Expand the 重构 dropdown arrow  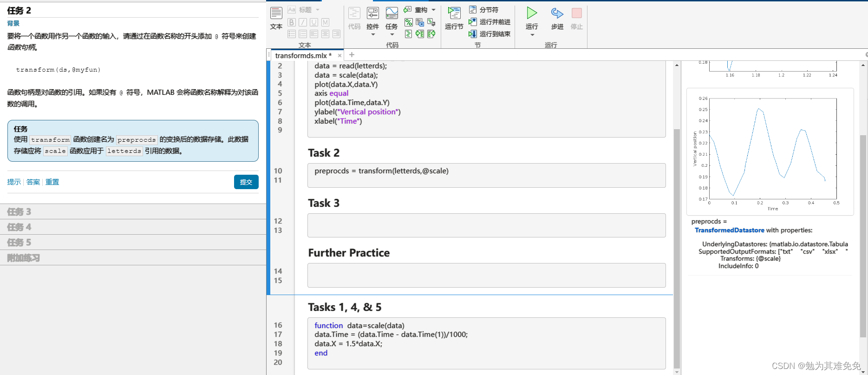click(x=434, y=10)
